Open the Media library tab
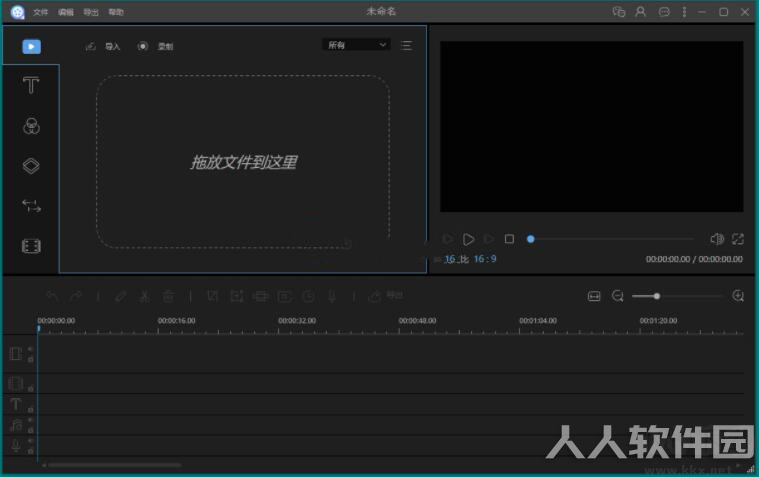The image size is (759, 477). (x=31, y=46)
